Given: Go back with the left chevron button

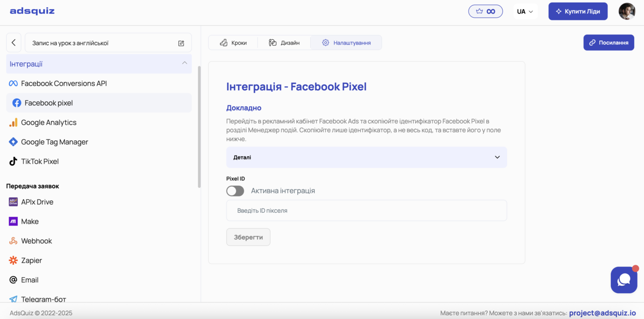Looking at the screenshot, I should (x=14, y=43).
